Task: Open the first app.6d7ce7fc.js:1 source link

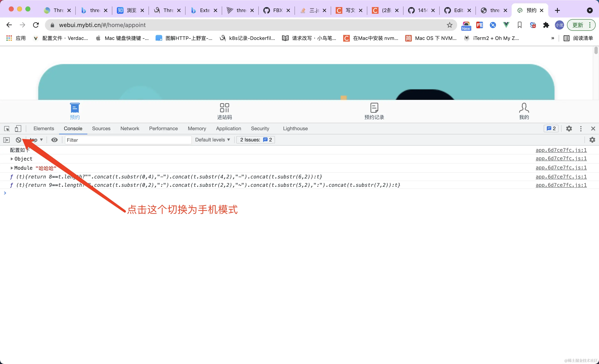Action: pos(561,150)
